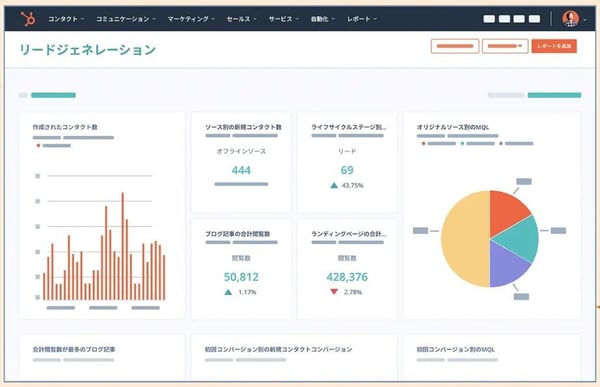Image resolution: width=600 pixels, height=387 pixels.
Task: Open the コンタクト menu
Action: [66, 19]
